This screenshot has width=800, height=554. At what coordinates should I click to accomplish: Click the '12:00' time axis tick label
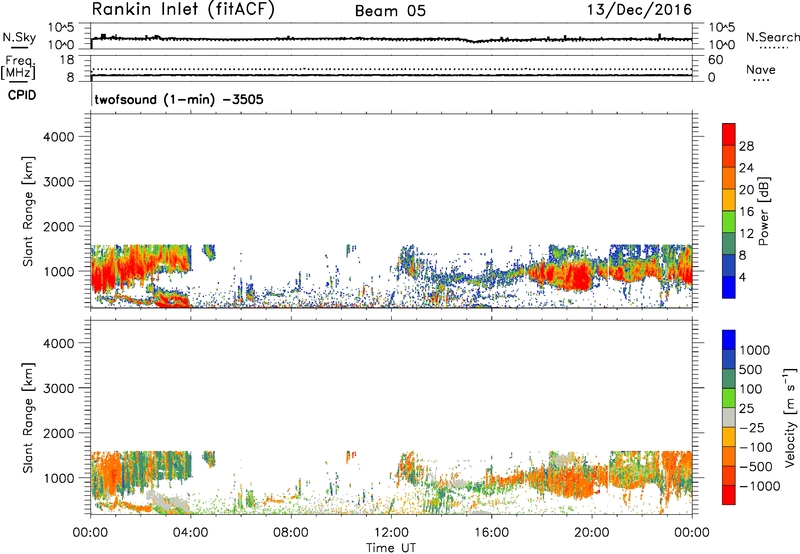pyautogui.click(x=391, y=533)
